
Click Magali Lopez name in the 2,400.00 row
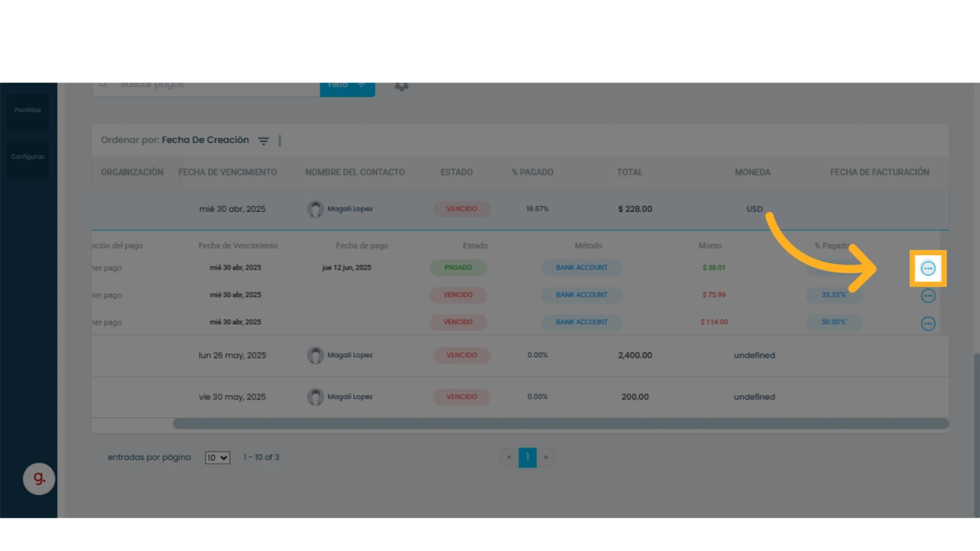click(350, 355)
